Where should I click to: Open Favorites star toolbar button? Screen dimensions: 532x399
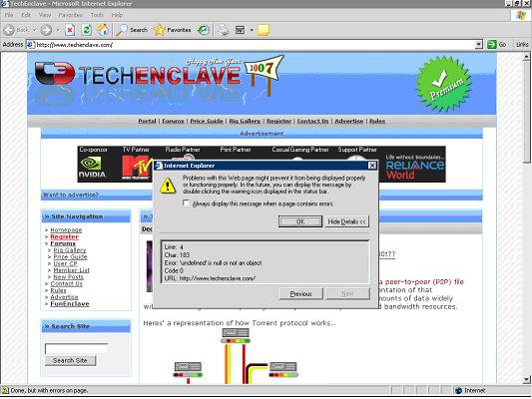(173, 30)
